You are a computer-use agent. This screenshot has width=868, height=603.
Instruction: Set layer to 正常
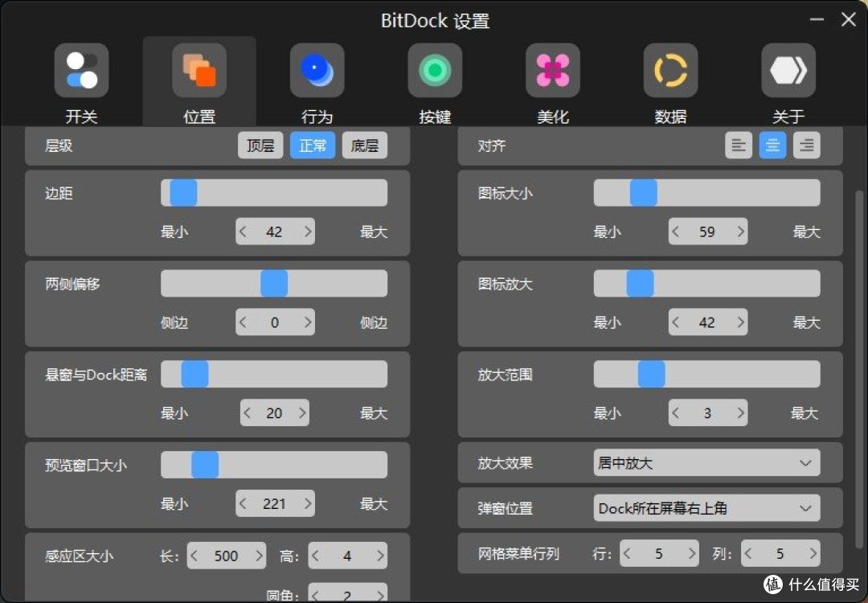(313, 146)
